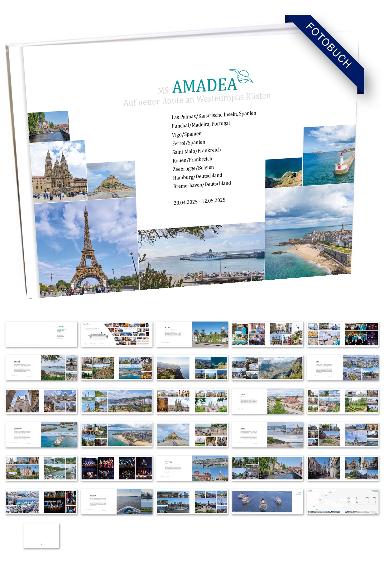Select the subtitle 'Auf neuer Route an Westeuropas Küsten'
Screen dimensions: 384x588
tap(197, 99)
